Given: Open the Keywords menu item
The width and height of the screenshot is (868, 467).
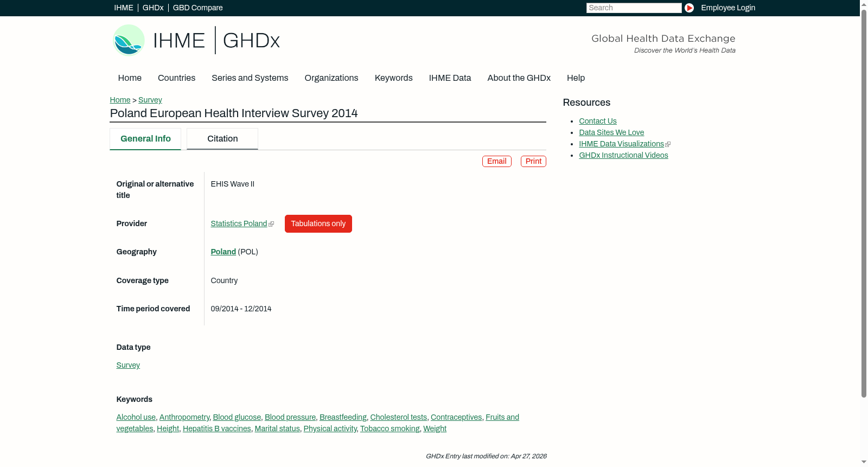Looking at the screenshot, I should pos(393,78).
